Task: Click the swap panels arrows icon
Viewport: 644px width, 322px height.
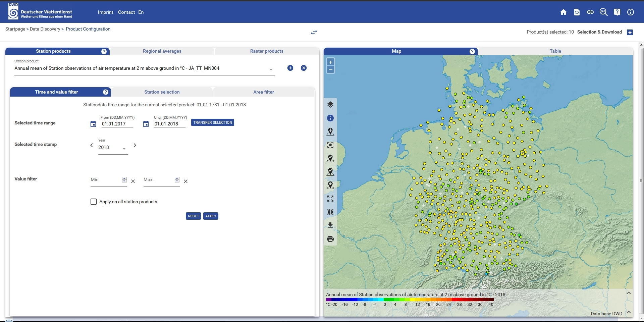Action: coord(314,32)
